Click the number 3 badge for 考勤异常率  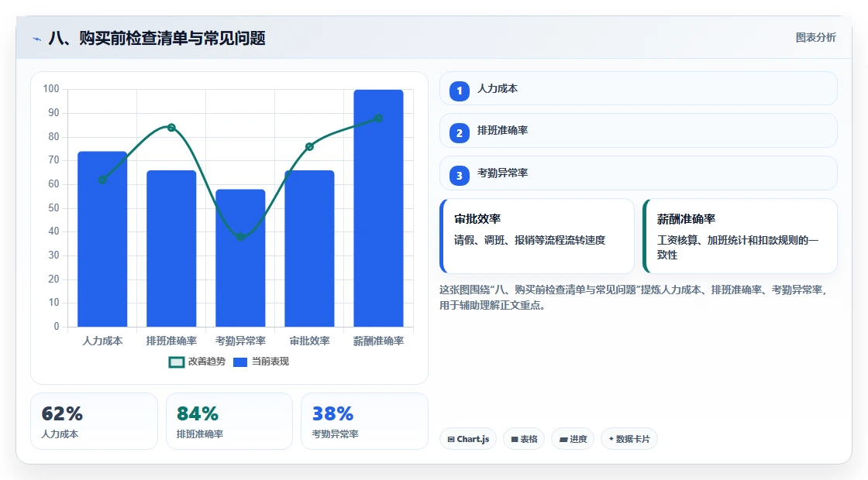[x=460, y=175]
